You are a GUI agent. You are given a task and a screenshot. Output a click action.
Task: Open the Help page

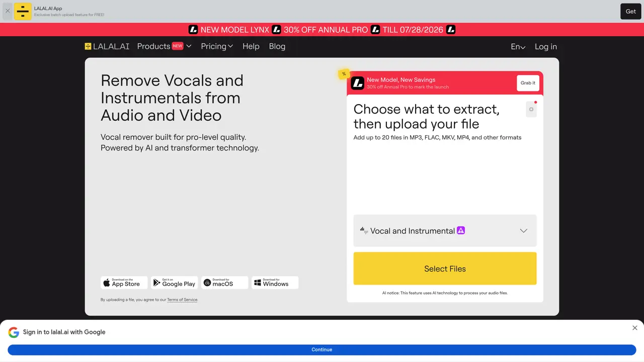251,46
